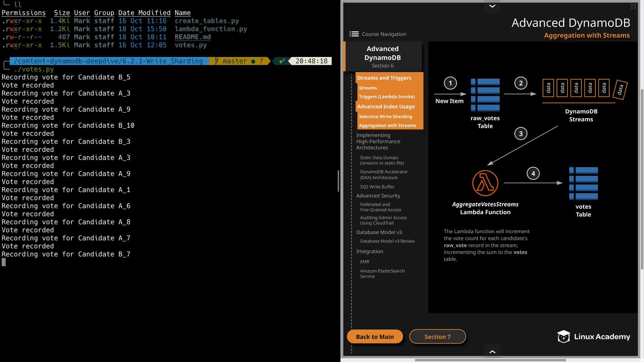This screenshot has height=362, width=644.
Task: Open the Streams and Triggers section
Action: click(x=384, y=78)
